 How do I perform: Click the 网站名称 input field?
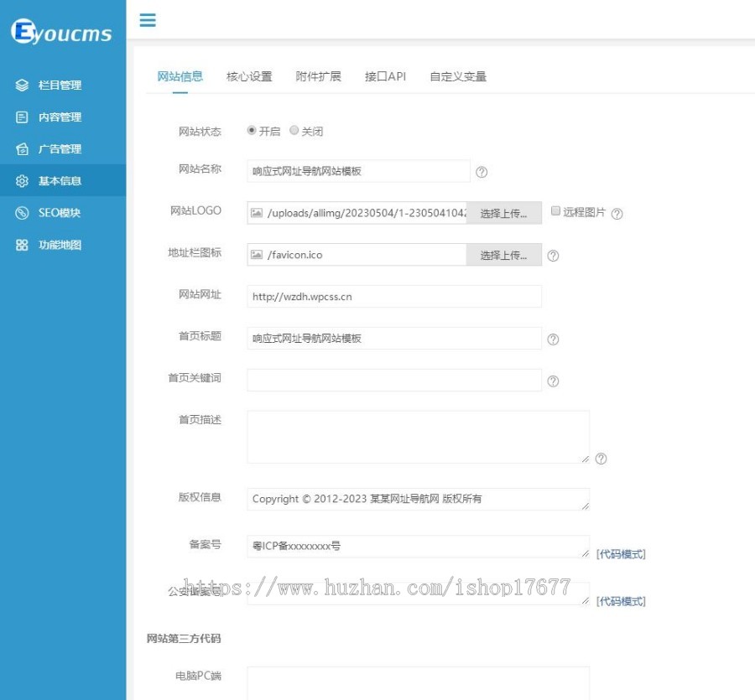coord(358,171)
